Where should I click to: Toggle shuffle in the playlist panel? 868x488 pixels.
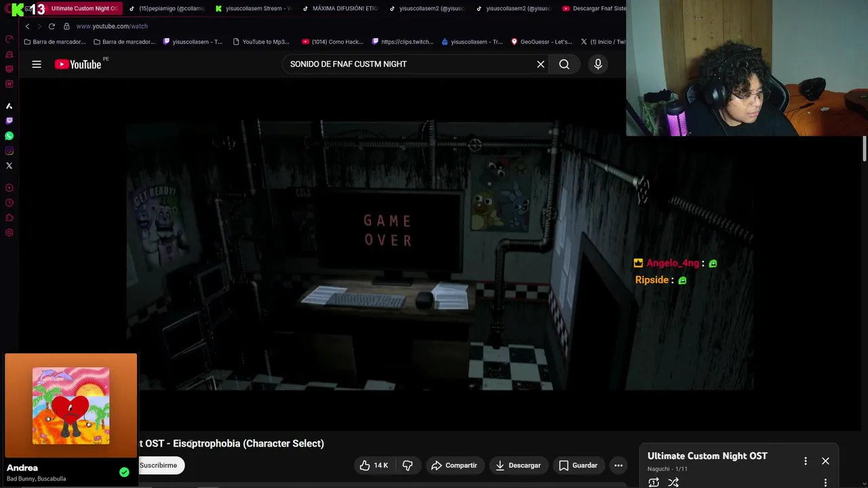[x=673, y=483]
